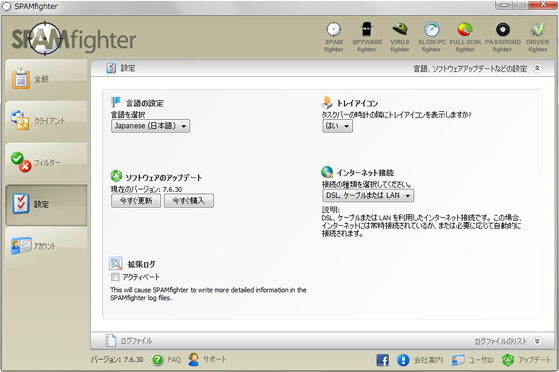Enable the アクティベート extended log checkbox

pyautogui.click(x=115, y=277)
